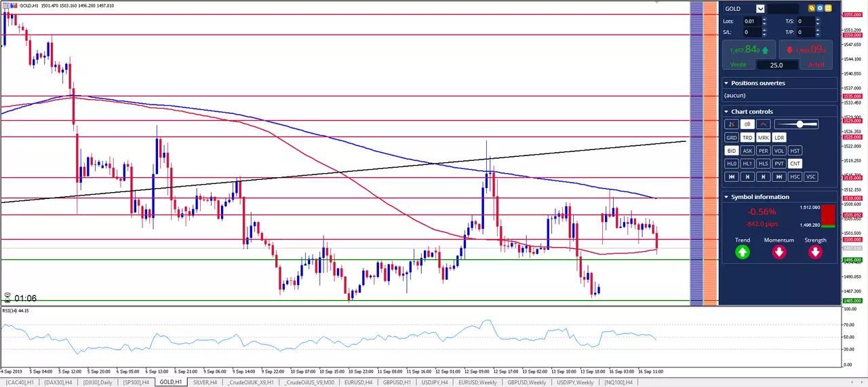Increase the T/S value with the up arrow
The image size is (868, 387).
coord(817,19)
